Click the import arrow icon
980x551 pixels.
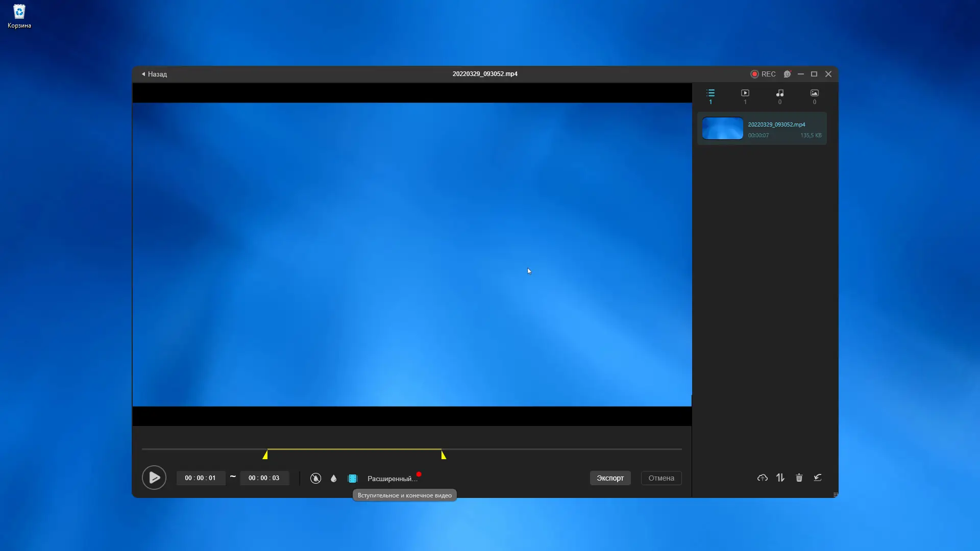point(818,478)
